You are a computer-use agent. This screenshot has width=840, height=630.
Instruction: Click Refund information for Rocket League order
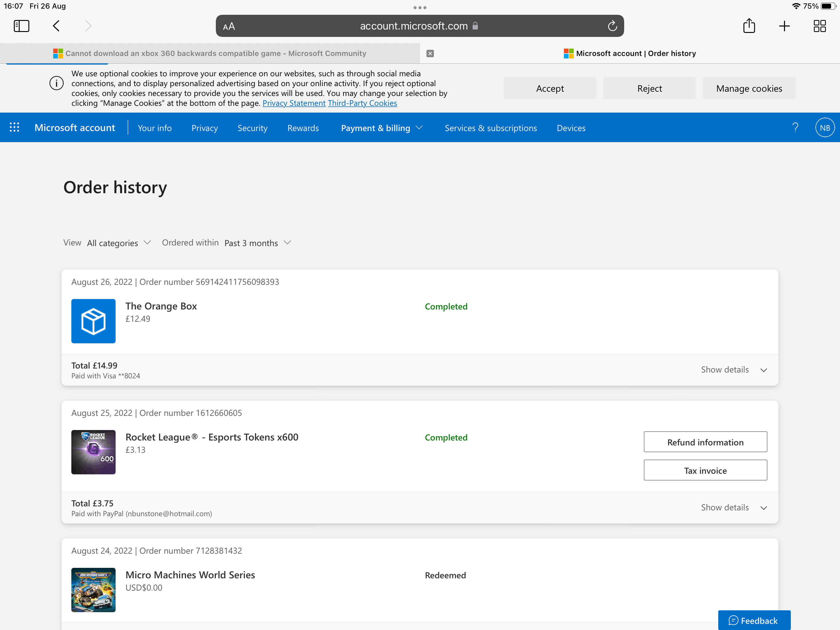[x=705, y=441]
